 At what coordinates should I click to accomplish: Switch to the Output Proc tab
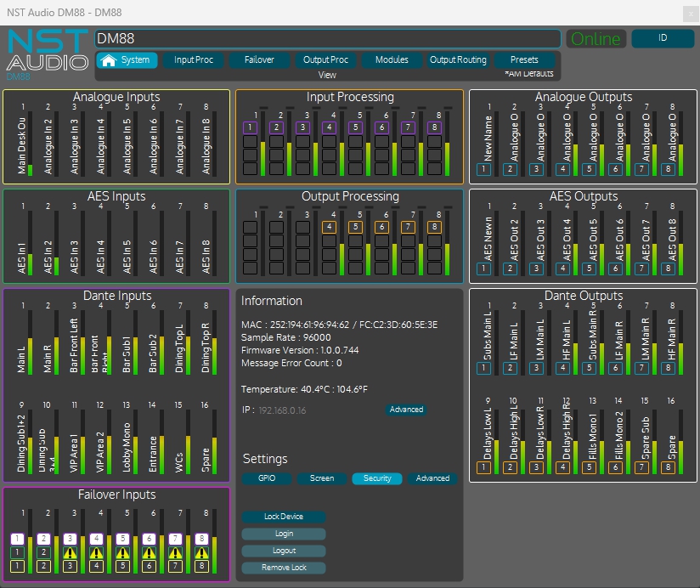click(325, 59)
